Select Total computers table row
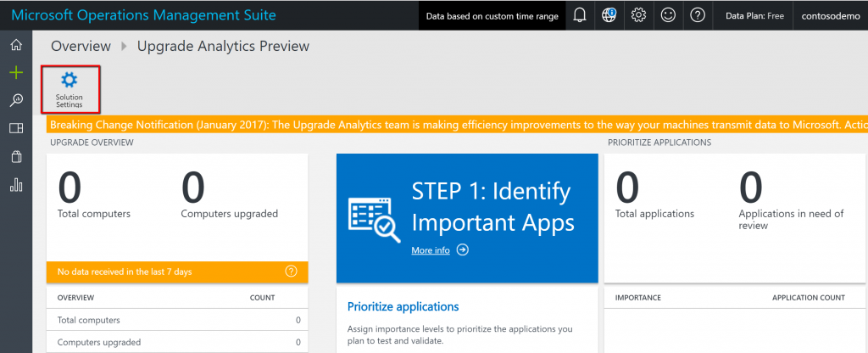The image size is (868, 353). [177, 320]
